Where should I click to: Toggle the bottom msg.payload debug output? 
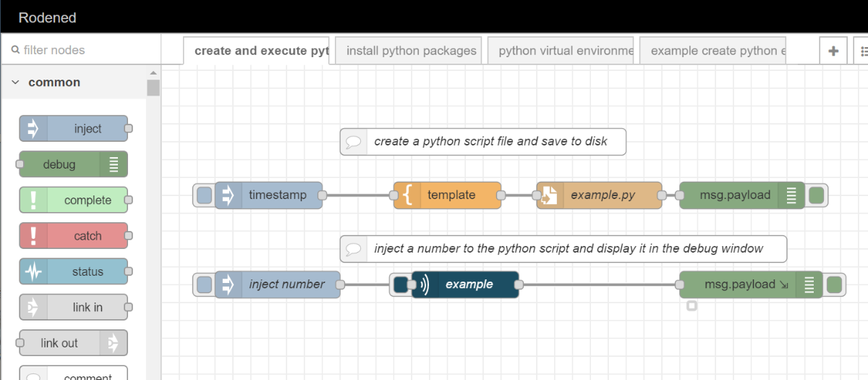(834, 284)
